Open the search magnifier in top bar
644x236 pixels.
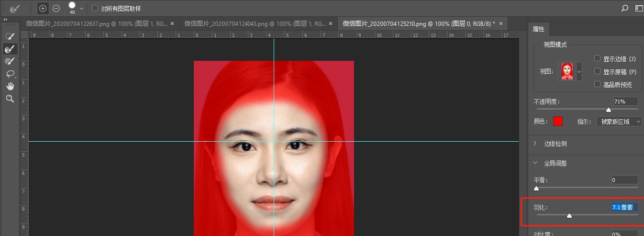(x=624, y=8)
